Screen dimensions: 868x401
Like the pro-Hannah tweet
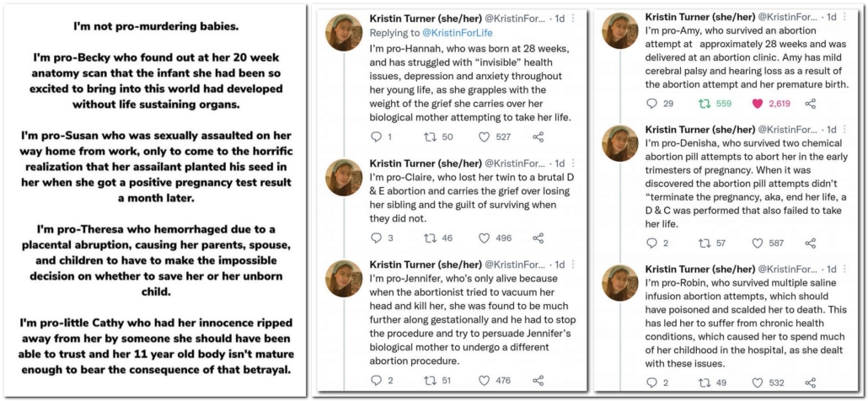point(485,137)
